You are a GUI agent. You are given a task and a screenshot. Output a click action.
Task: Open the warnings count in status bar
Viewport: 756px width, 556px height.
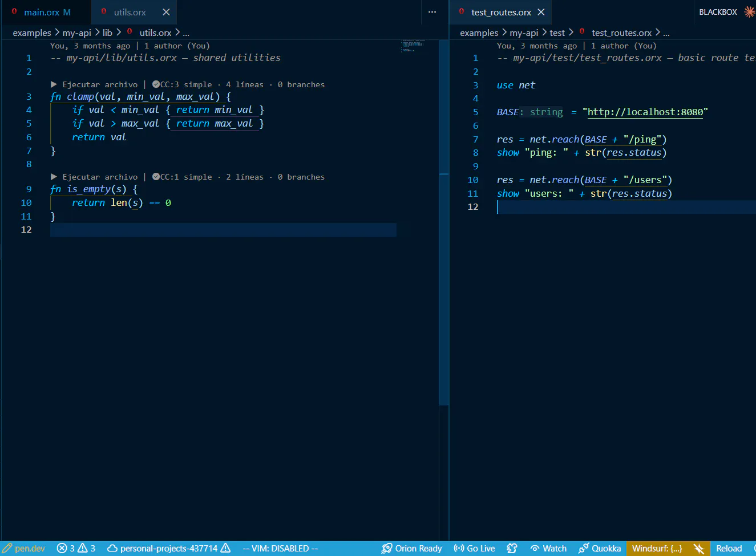86,549
